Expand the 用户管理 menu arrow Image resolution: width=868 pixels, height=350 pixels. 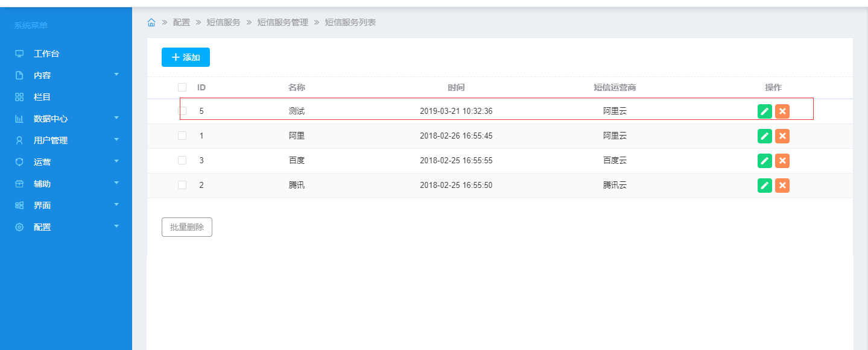pos(116,139)
